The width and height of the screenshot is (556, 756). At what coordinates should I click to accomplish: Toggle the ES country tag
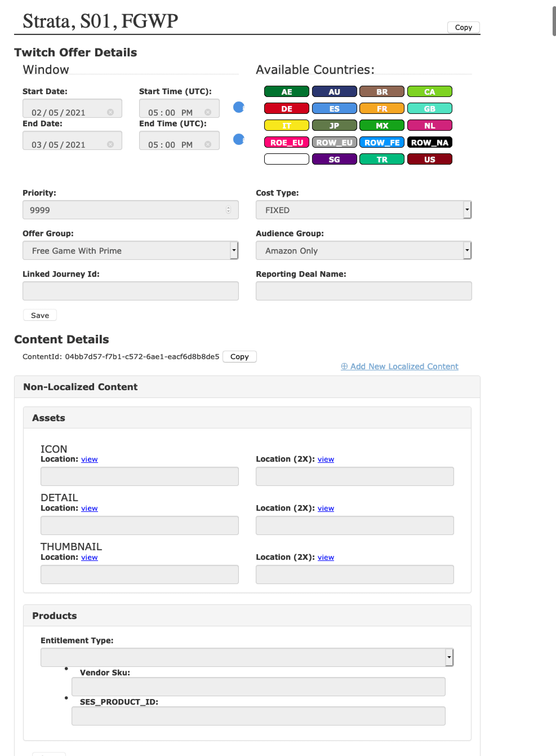pyautogui.click(x=334, y=109)
